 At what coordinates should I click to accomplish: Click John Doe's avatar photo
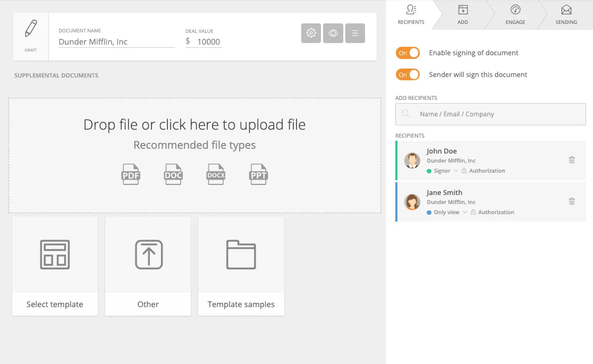412,160
